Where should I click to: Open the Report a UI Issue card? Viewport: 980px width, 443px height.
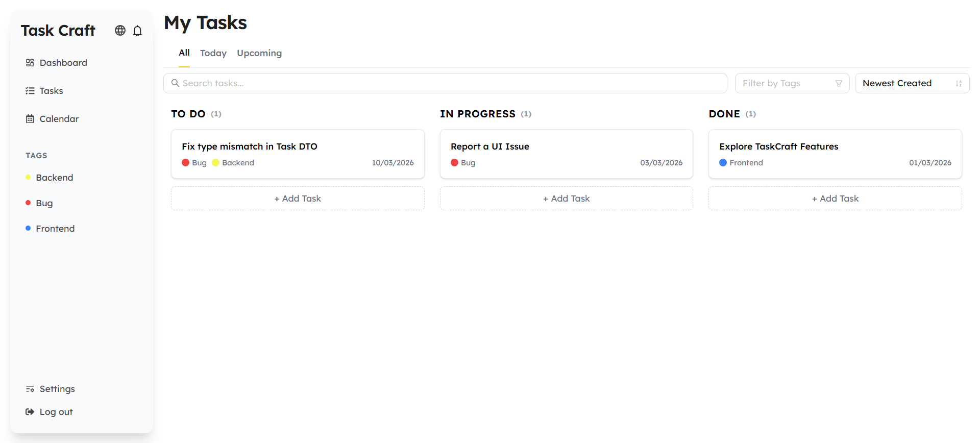click(566, 154)
